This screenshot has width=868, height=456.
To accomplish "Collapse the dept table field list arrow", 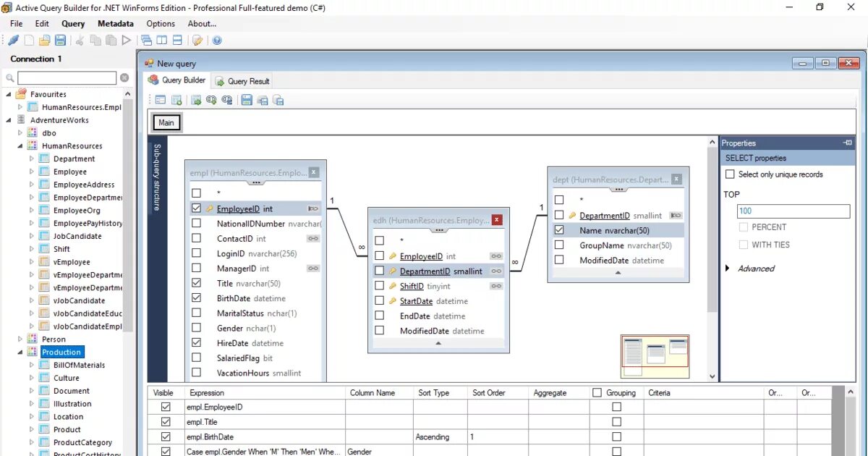I will click(618, 273).
